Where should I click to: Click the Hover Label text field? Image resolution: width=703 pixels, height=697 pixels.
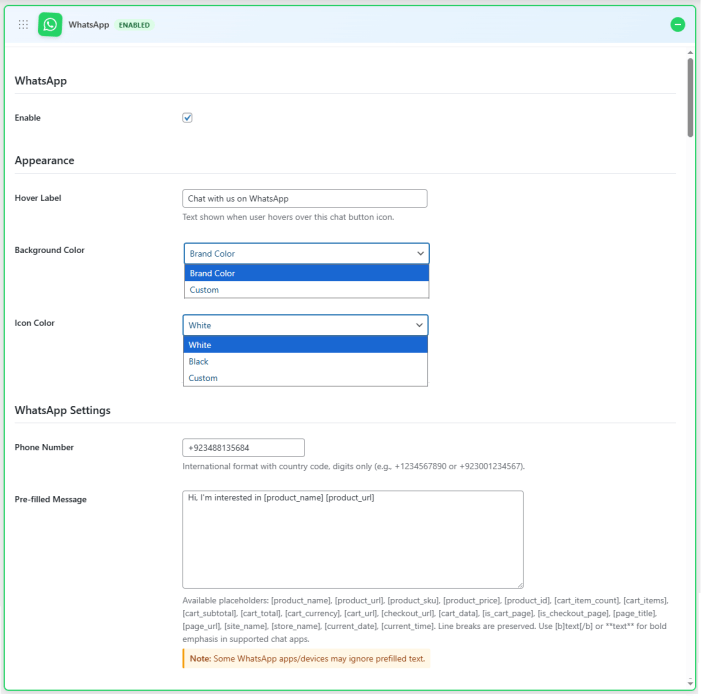[x=305, y=199]
